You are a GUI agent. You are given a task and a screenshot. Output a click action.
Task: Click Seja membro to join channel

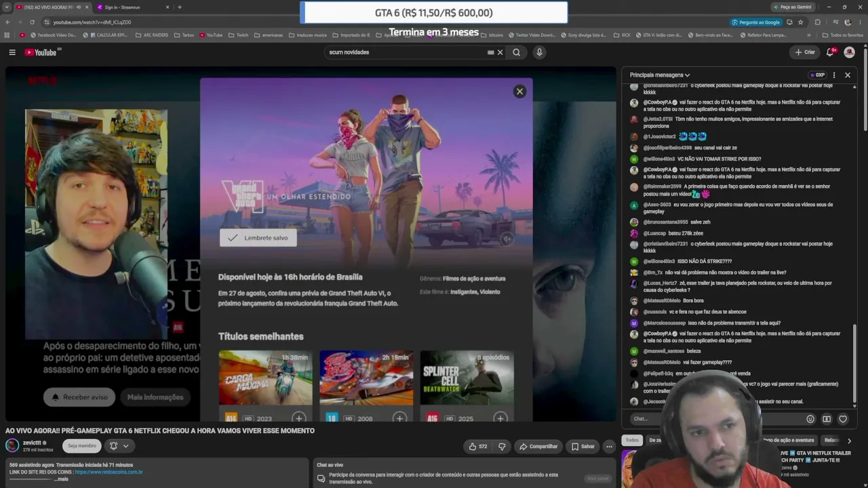[82, 445]
